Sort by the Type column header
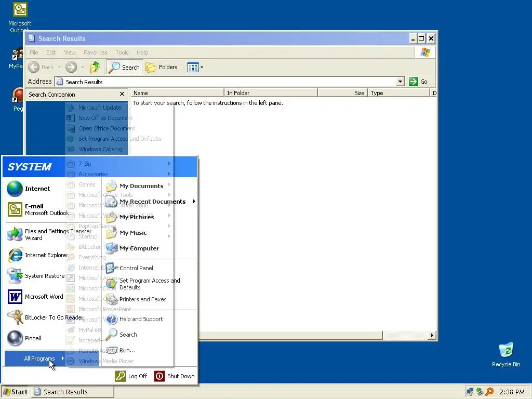Screen dimensions: 532x399 [x=398, y=93]
